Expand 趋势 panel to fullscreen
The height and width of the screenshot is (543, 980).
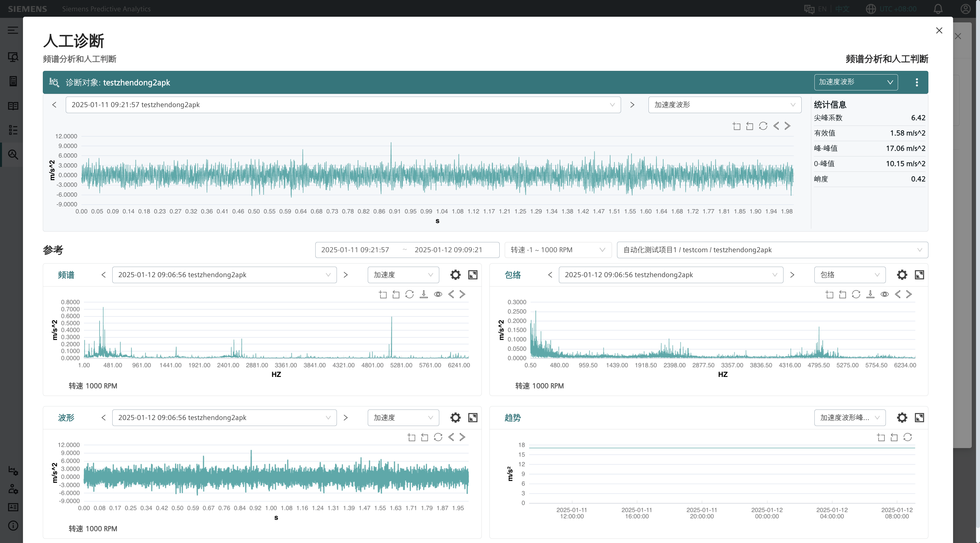pos(919,417)
